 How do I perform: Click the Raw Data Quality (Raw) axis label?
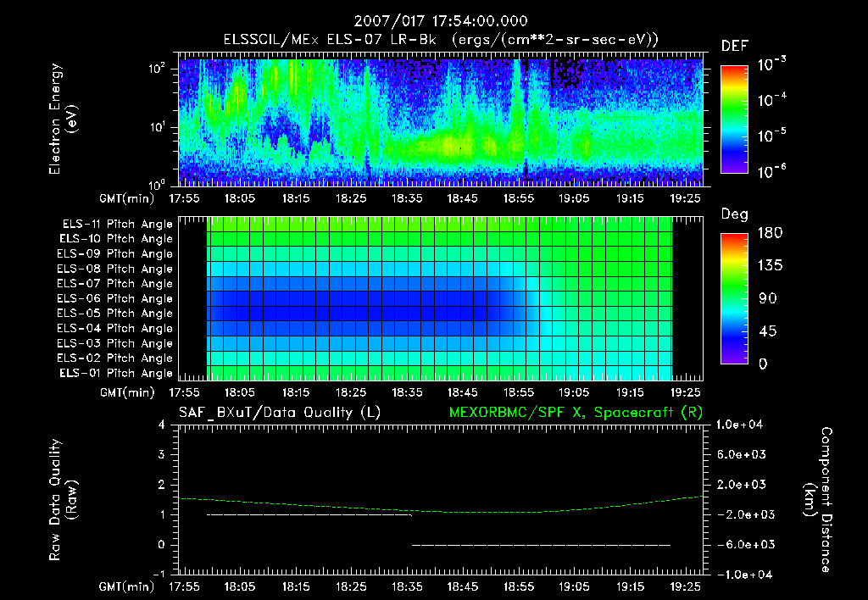pos(63,500)
